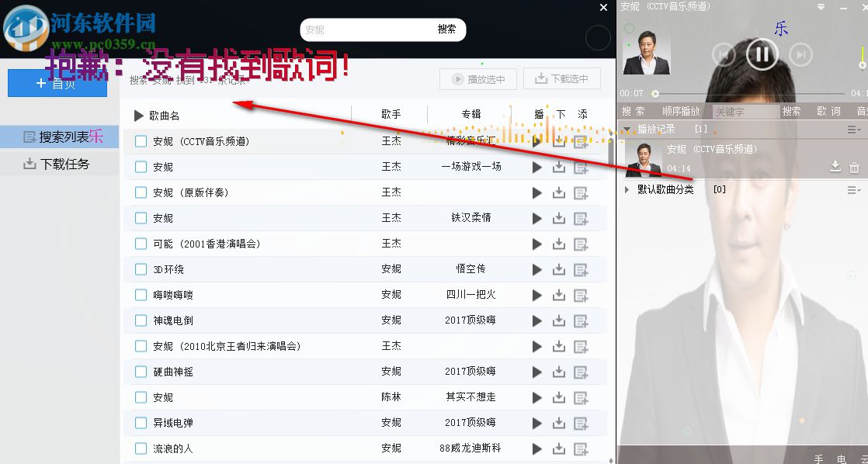Open the 播放记录 options menu

click(x=854, y=129)
